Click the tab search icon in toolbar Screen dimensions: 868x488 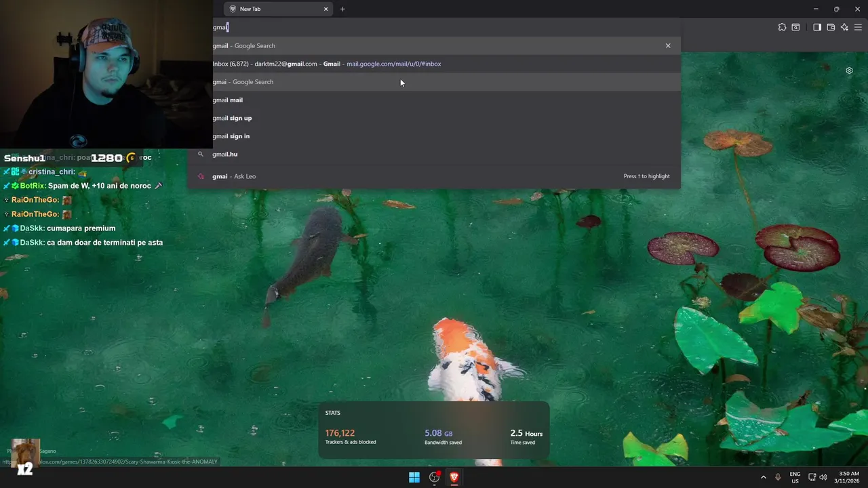pyautogui.click(x=795, y=27)
